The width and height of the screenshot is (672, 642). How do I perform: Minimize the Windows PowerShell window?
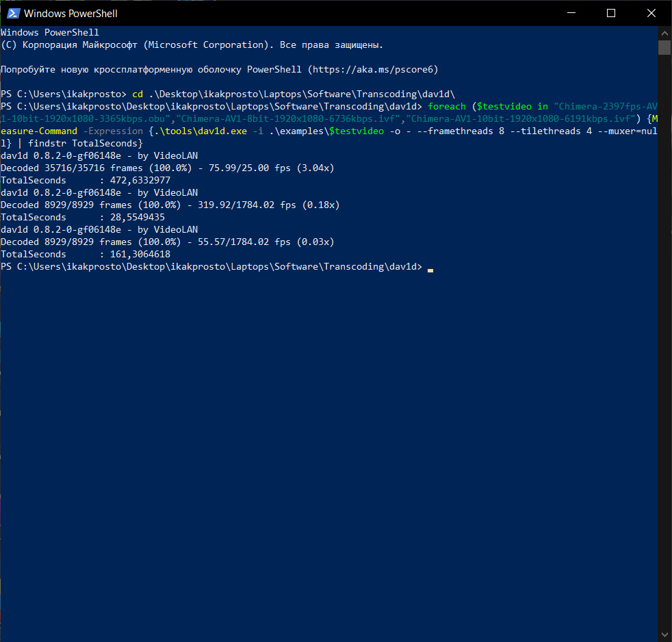tap(571, 13)
